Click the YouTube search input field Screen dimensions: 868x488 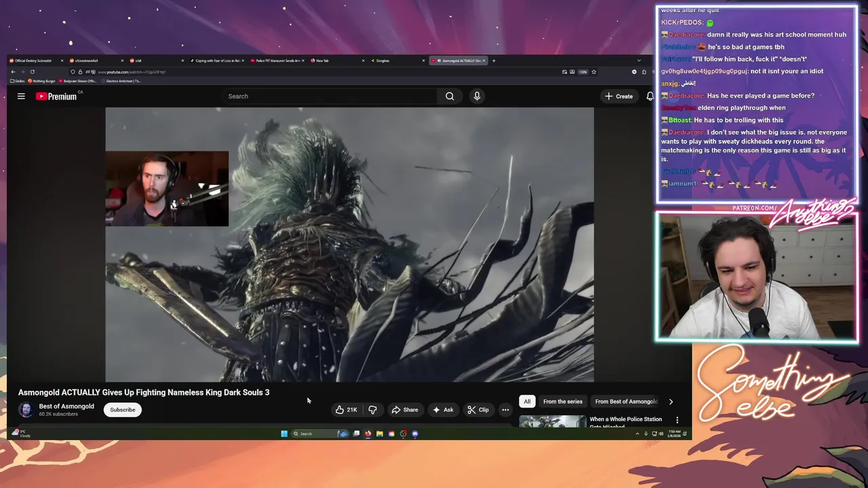tap(330, 96)
